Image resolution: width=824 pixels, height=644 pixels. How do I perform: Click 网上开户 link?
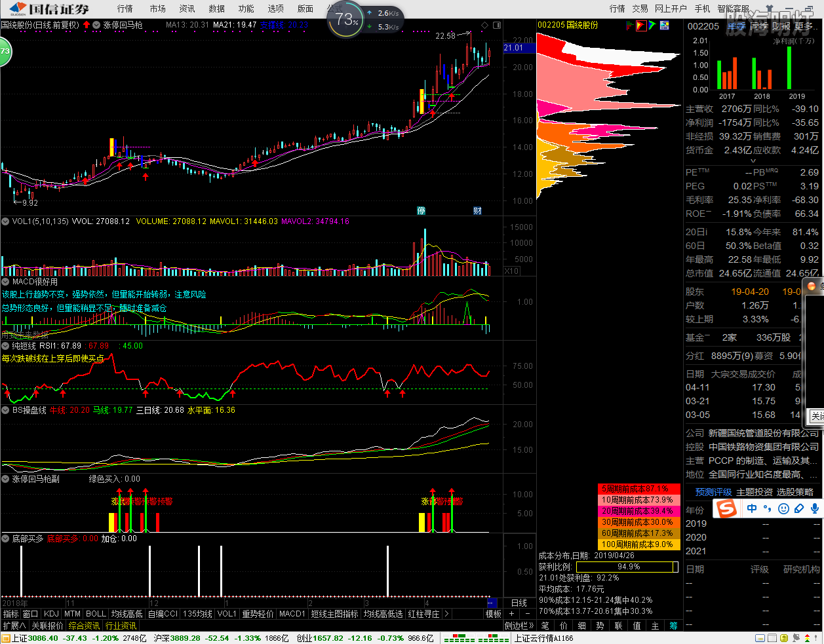671,9
